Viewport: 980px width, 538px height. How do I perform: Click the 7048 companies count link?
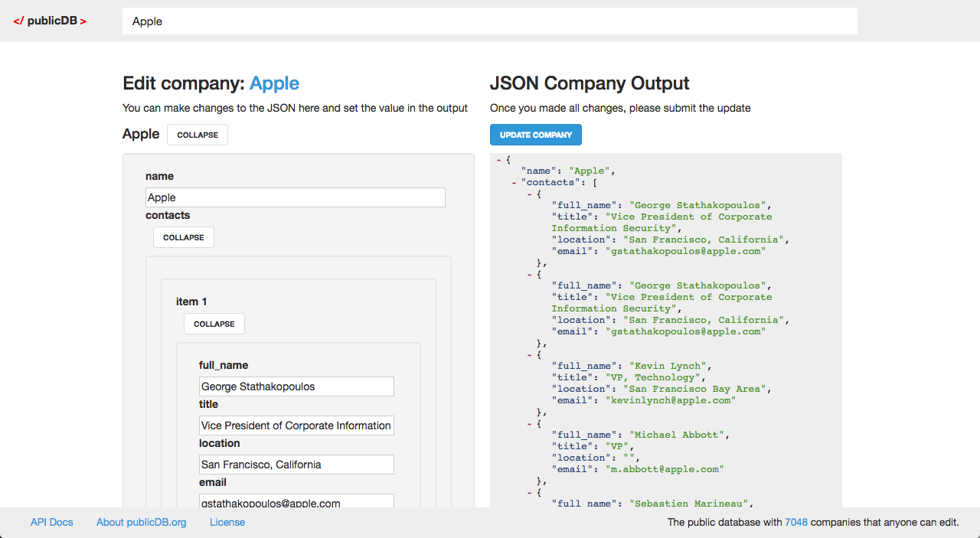coord(796,522)
